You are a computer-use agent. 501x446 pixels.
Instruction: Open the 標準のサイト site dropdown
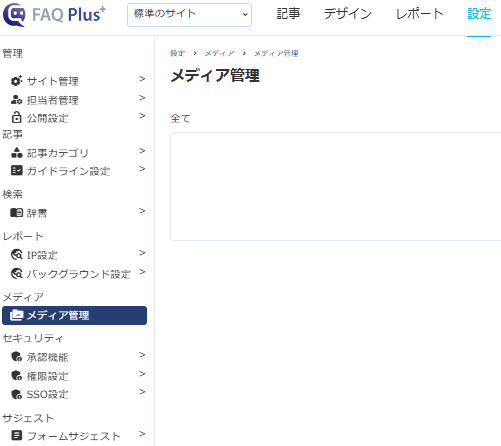(x=189, y=15)
